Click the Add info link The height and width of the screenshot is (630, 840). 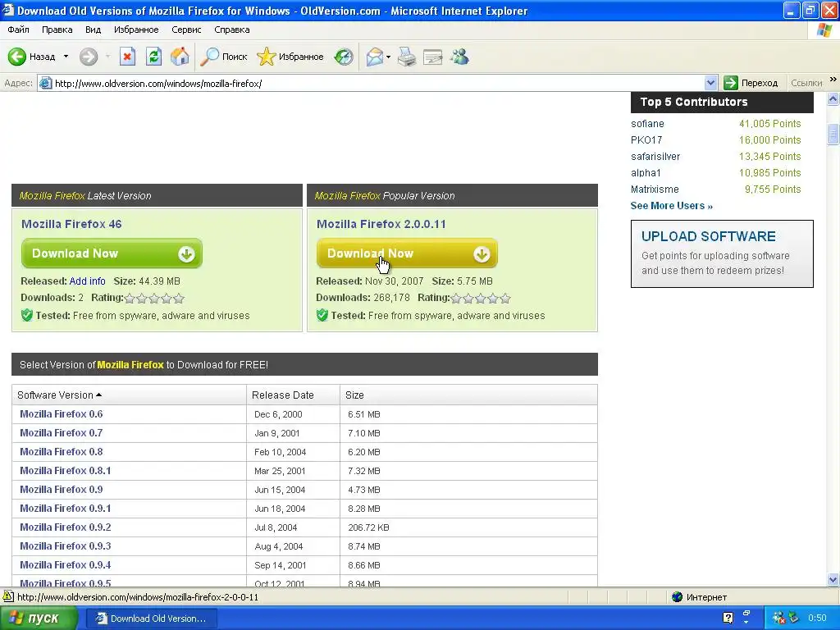87,281
